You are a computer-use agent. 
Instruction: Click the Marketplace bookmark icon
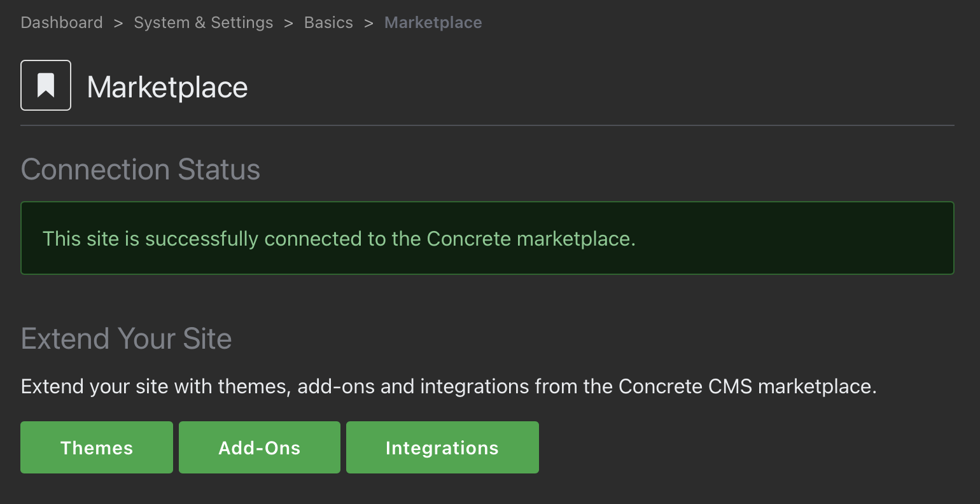(46, 85)
